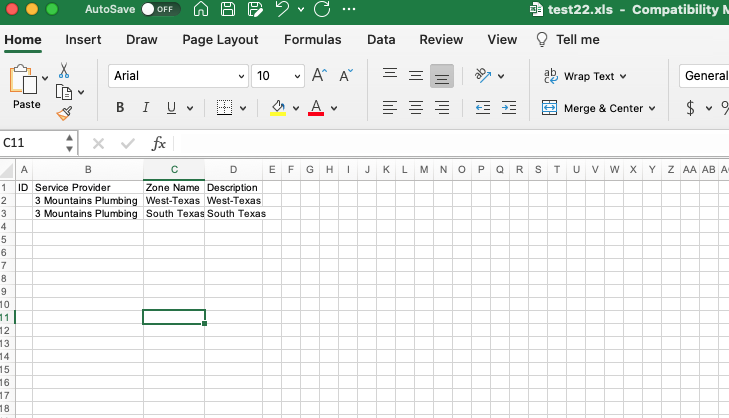Open the Arial font name dropdown
The image size is (729, 418).
(x=241, y=76)
